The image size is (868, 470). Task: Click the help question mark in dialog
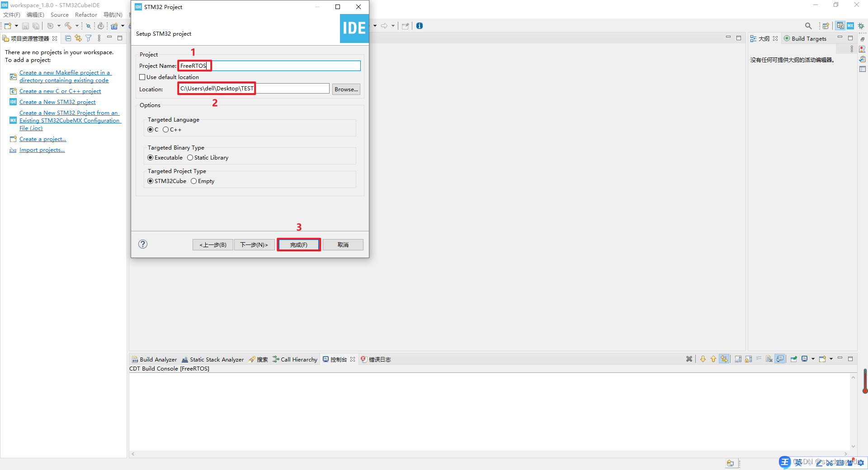pyautogui.click(x=143, y=244)
